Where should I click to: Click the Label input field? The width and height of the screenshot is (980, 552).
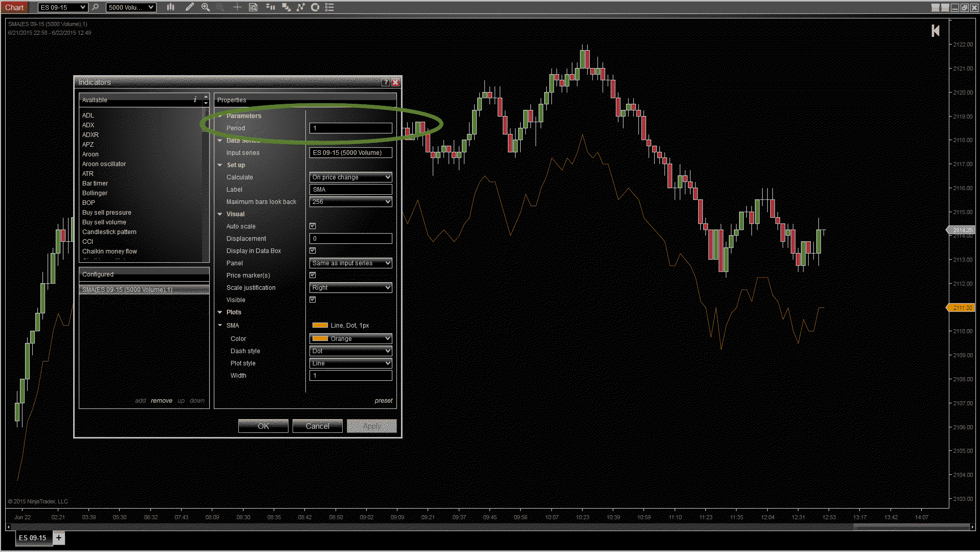point(351,190)
